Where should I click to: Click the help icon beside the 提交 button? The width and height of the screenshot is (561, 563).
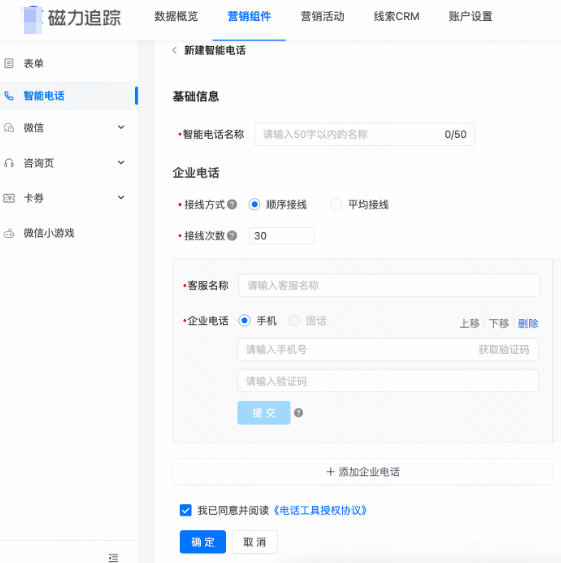298,413
